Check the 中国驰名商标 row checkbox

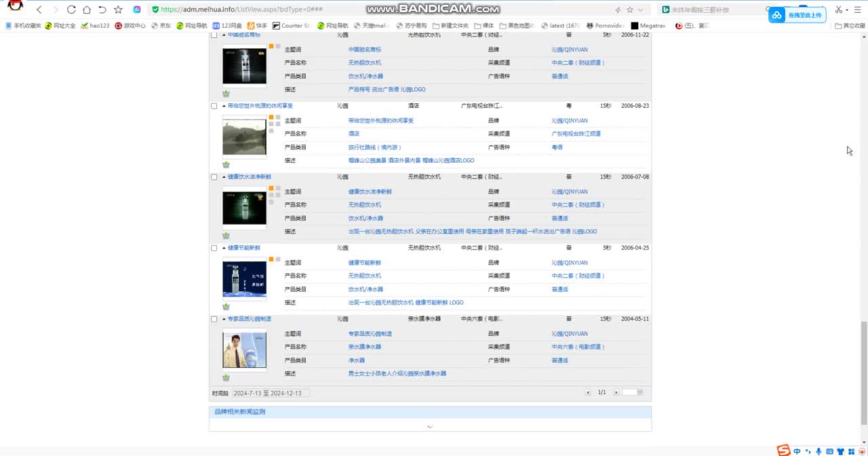pos(214,35)
